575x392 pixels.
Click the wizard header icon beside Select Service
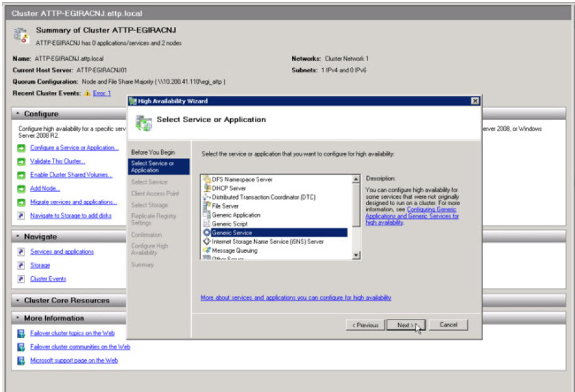143,123
